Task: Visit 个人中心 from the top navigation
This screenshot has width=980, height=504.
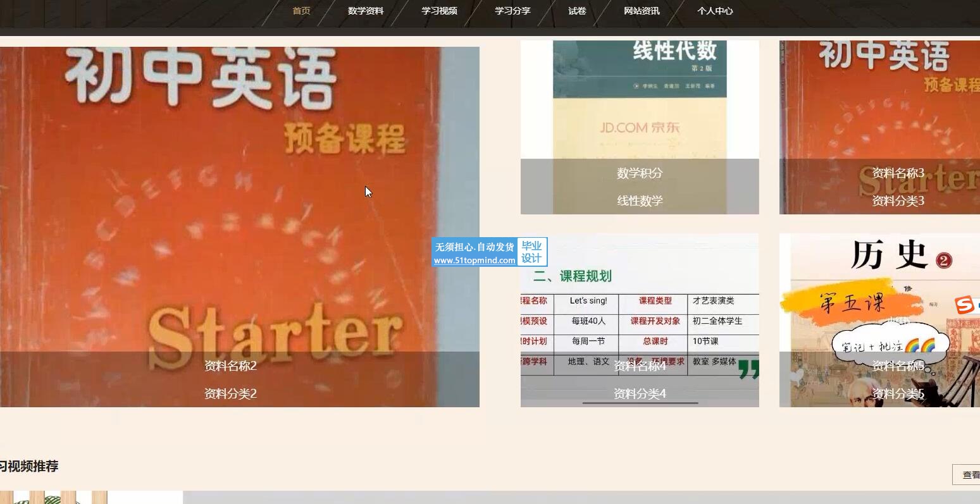Action: (x=715, y=11)
